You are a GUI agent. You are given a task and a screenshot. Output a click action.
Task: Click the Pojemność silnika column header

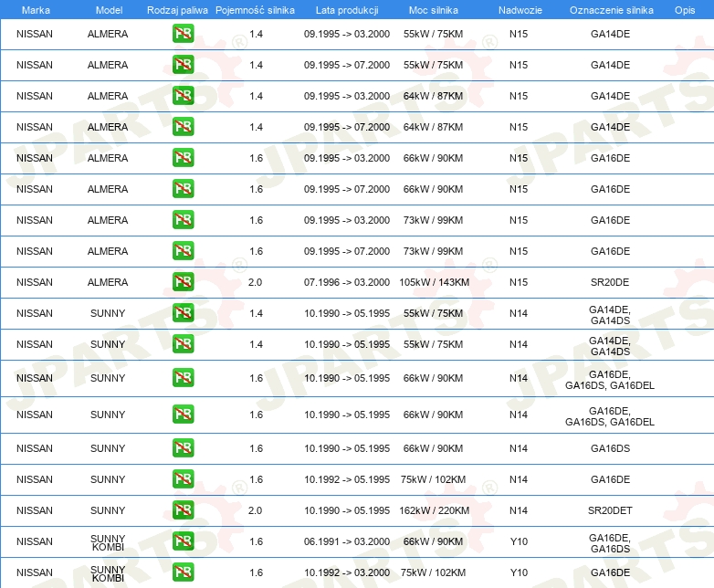click(x=255, y=10)
